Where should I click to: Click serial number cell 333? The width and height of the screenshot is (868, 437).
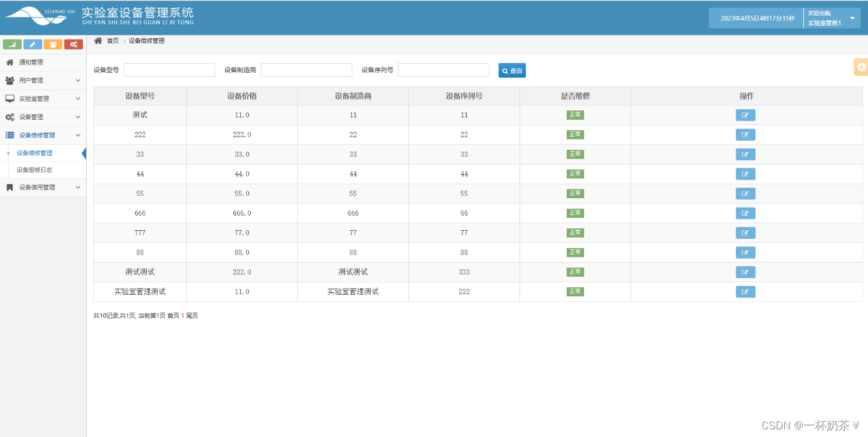[x=464, y=272]
